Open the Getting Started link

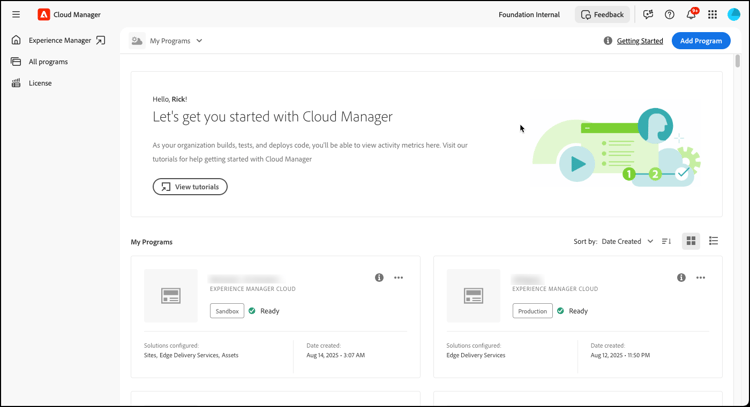coord(640,41)
